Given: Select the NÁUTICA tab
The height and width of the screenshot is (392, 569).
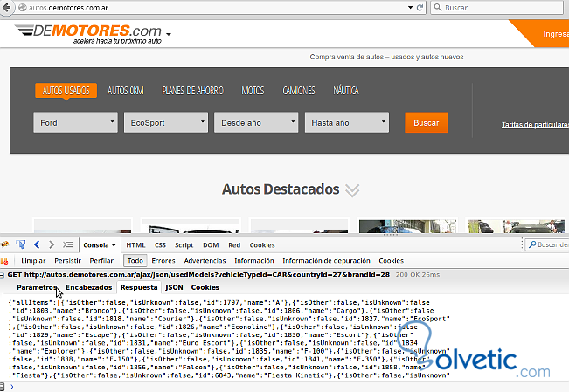Looking at the screenshot, I should (x=346, y=90).
